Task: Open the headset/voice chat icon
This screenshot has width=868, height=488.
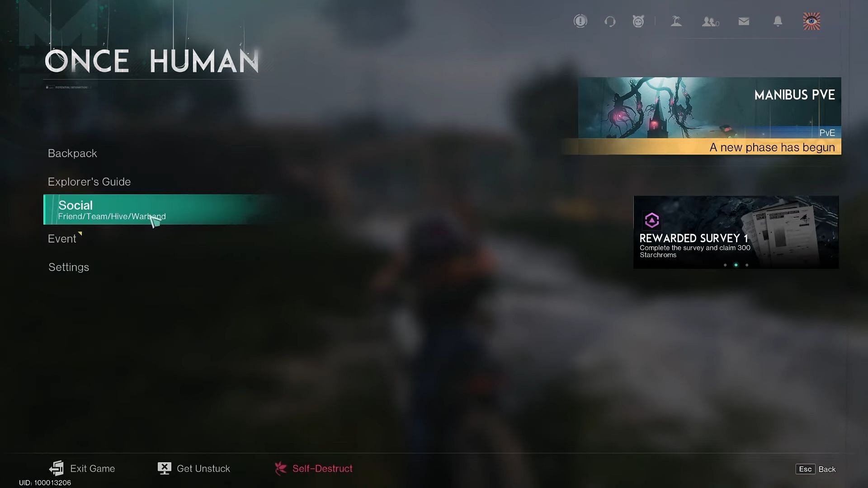Action: 610,21
